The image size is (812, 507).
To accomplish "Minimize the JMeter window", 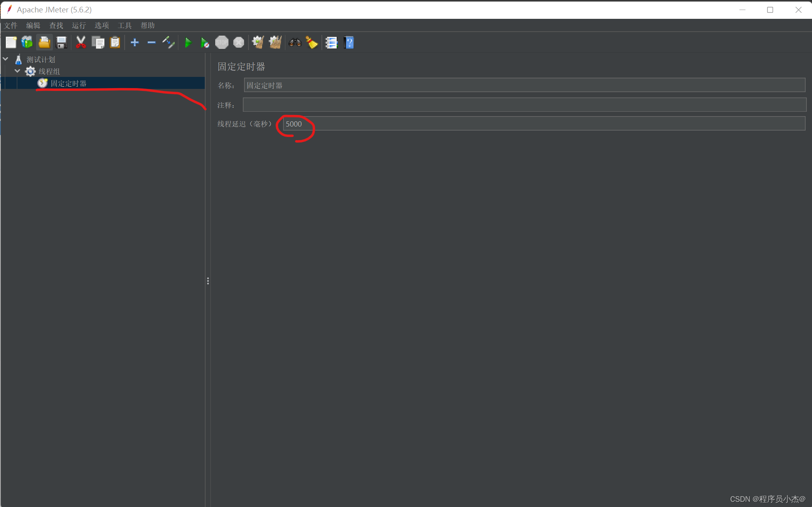I will 742,10.
